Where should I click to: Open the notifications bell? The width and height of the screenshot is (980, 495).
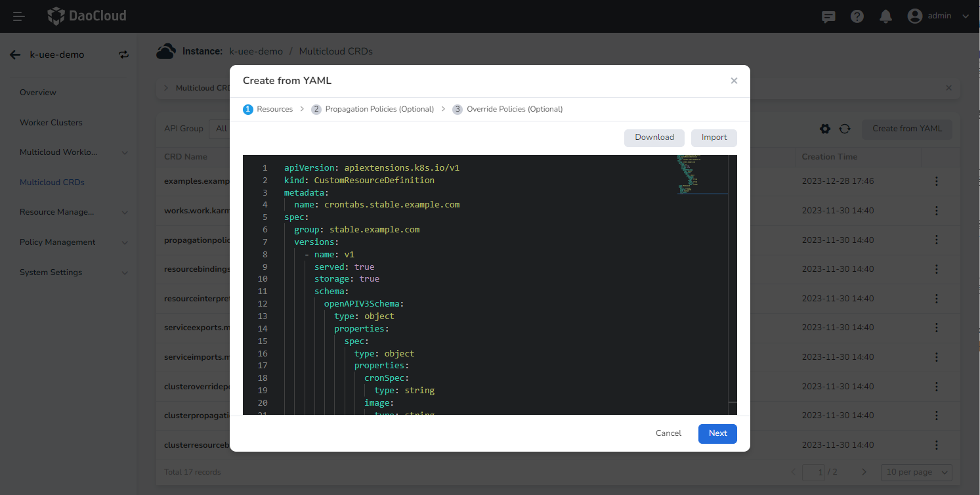pos(885,16)
